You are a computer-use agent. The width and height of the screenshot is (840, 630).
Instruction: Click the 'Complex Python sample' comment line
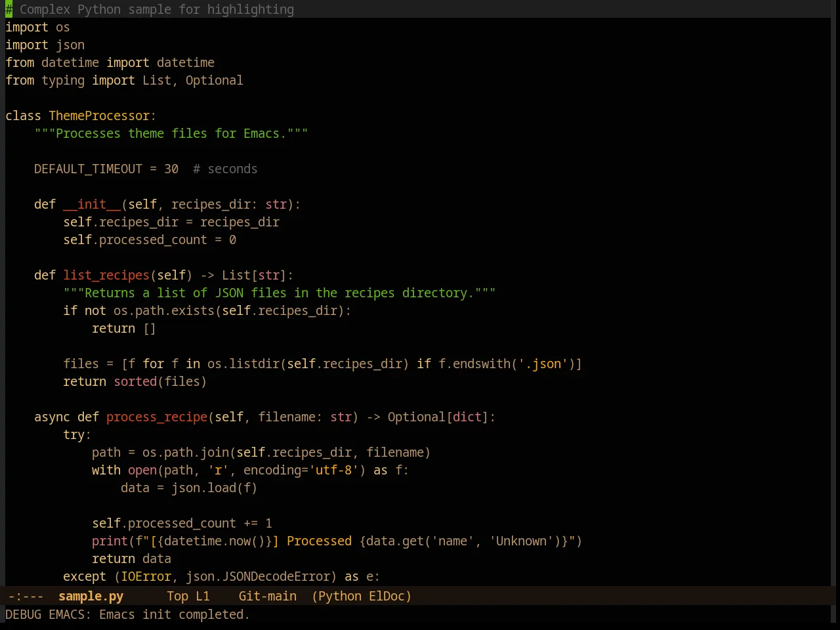tap(150, 9)
